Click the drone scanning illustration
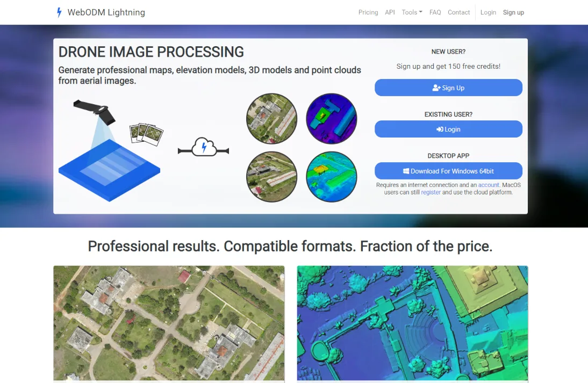588x383 pixels. click(109, 150)
